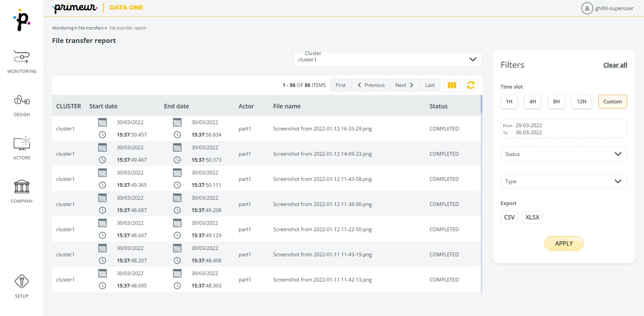This screenshot has width=644, height=316.
Task: Open the column selector icon
Action: (x=452, y=85)
